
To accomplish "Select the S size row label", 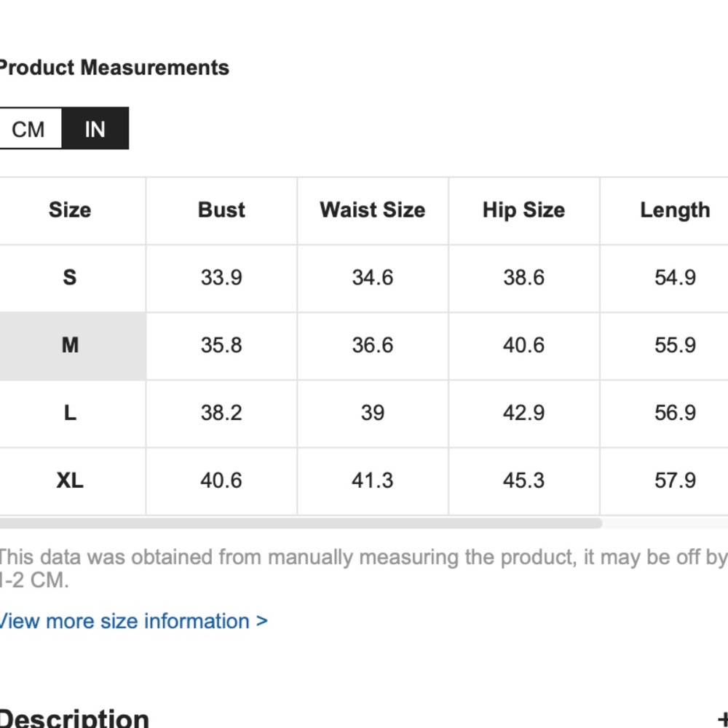I will [70, 277].
